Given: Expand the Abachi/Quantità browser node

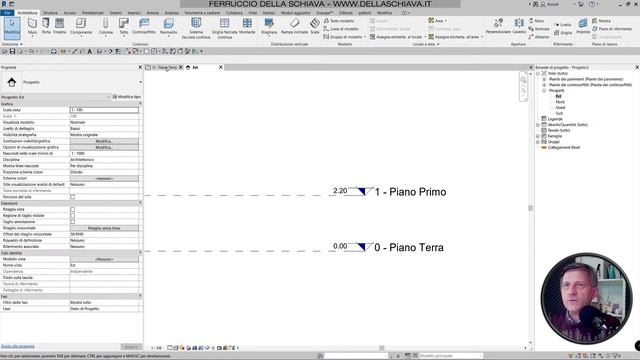Looking at the screenshot, I should [538, 124].
